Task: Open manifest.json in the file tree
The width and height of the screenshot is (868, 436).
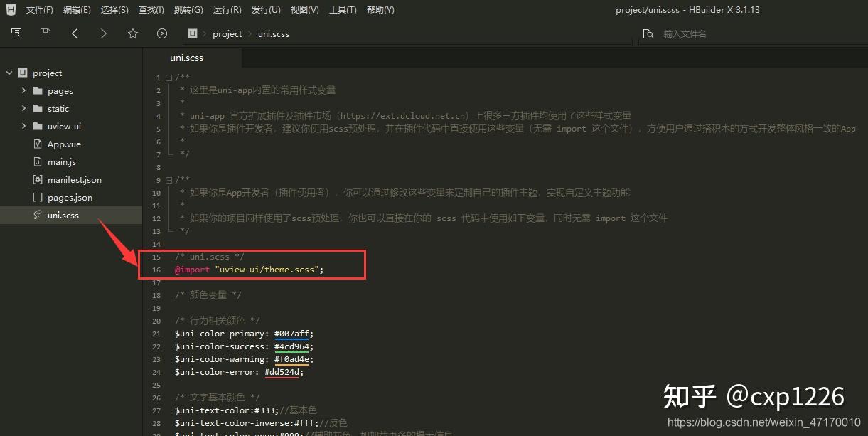Action: (74, 179)
